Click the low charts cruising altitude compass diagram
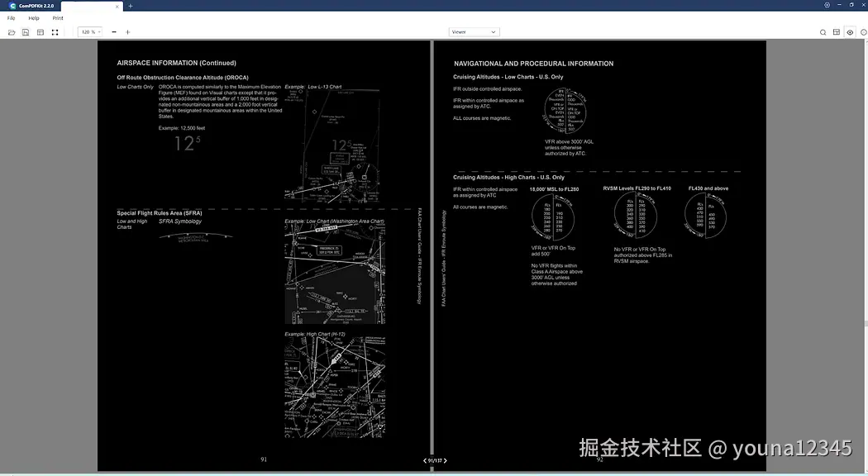Image resolution: width=868 pixels, height=476 pixels. [x=565, y=111]
